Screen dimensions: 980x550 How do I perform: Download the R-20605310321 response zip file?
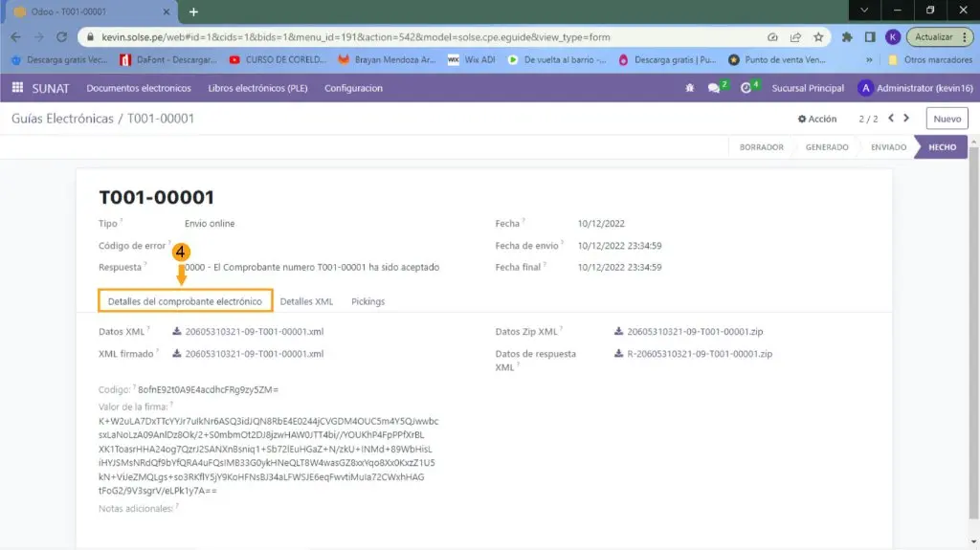699,354
